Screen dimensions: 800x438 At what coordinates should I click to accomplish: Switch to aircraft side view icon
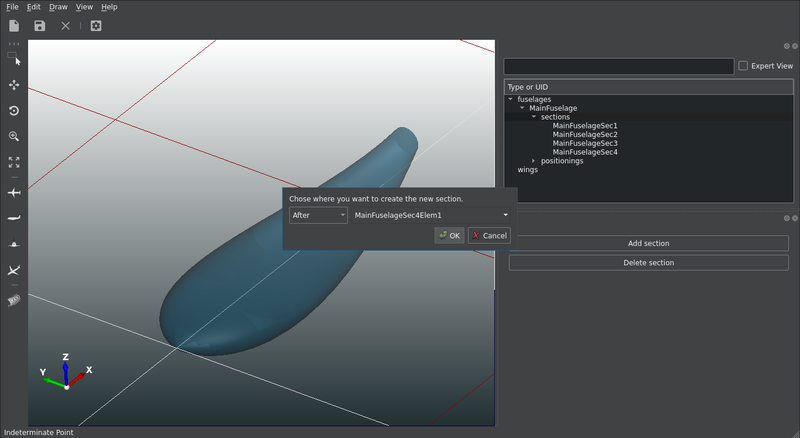(x=14, y=217)
